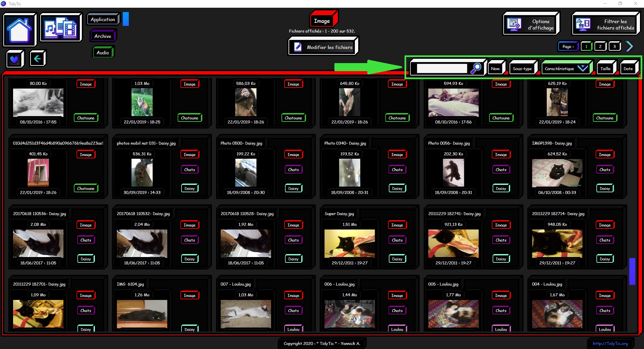The width and height of the screenshot is (644, 349).
Task: Click Chats tag on Photo 0340- Daisy.jpg
Action: click(x=397, y=169)
